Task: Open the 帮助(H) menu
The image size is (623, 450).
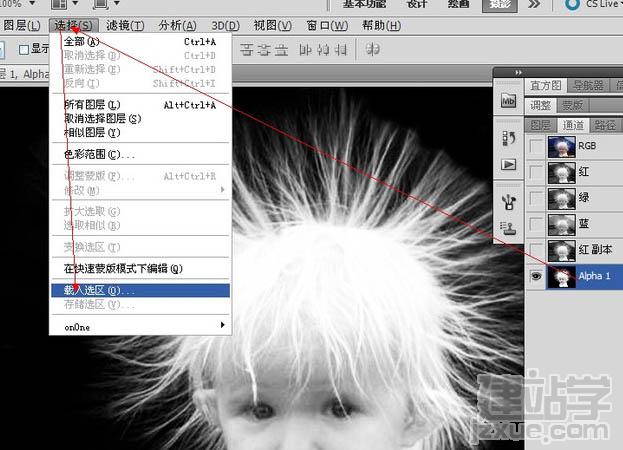Action: point(381,26)
